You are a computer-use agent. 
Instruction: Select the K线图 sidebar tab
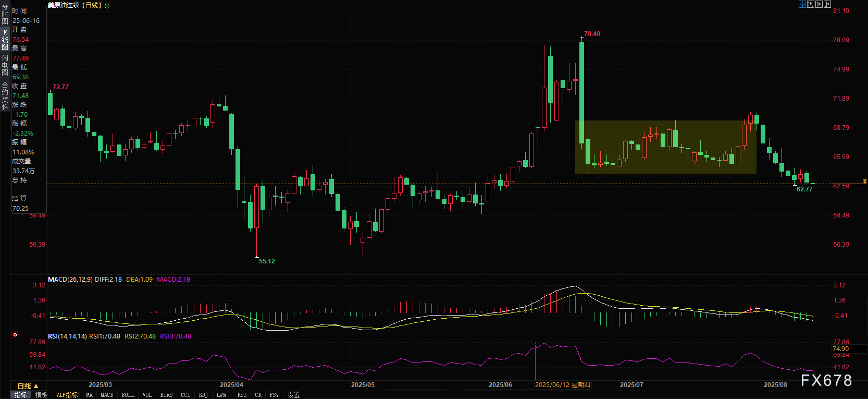pos(5,40)
